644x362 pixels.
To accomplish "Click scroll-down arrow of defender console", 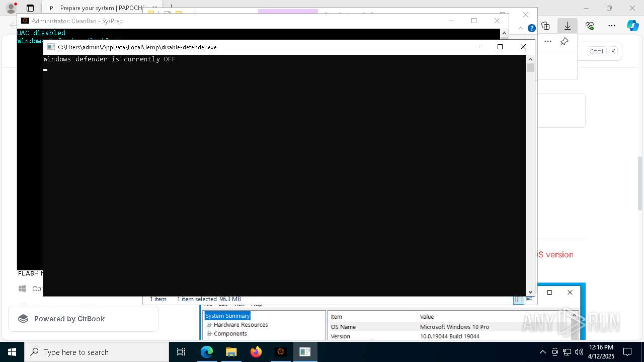I will click(x=531, y=292).
